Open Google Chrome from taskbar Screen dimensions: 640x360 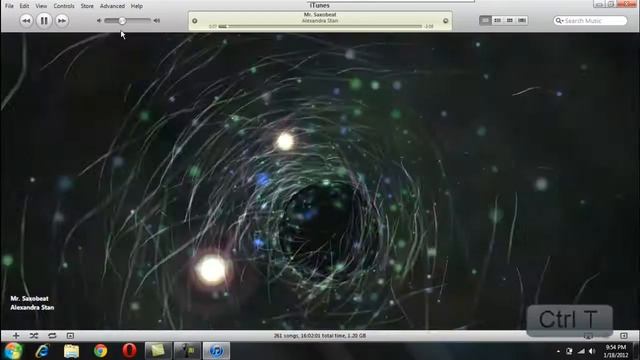click(100, 351)
